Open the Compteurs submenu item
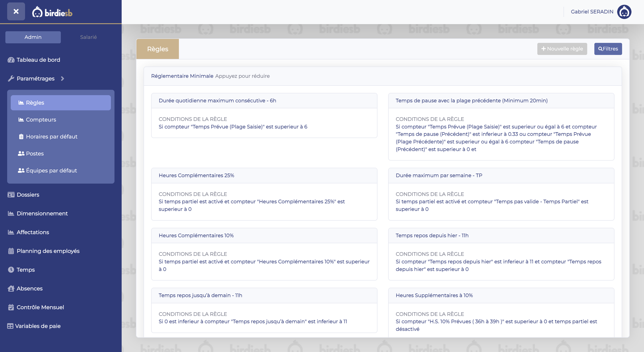Screen dimensions: 644x352 click(41, 119)
